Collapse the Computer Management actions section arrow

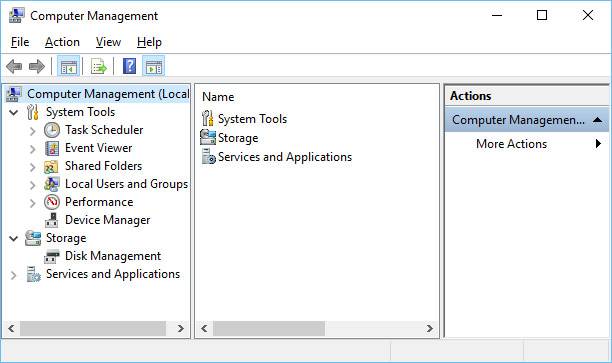[597, 120]
